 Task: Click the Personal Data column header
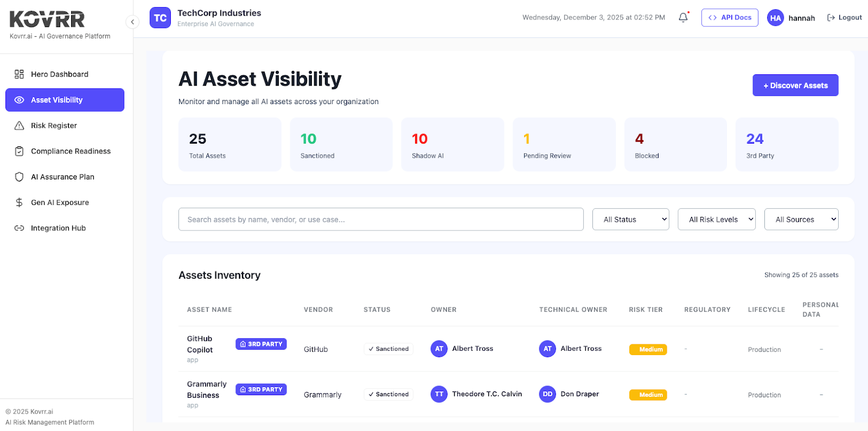click(x=820, y=310)
